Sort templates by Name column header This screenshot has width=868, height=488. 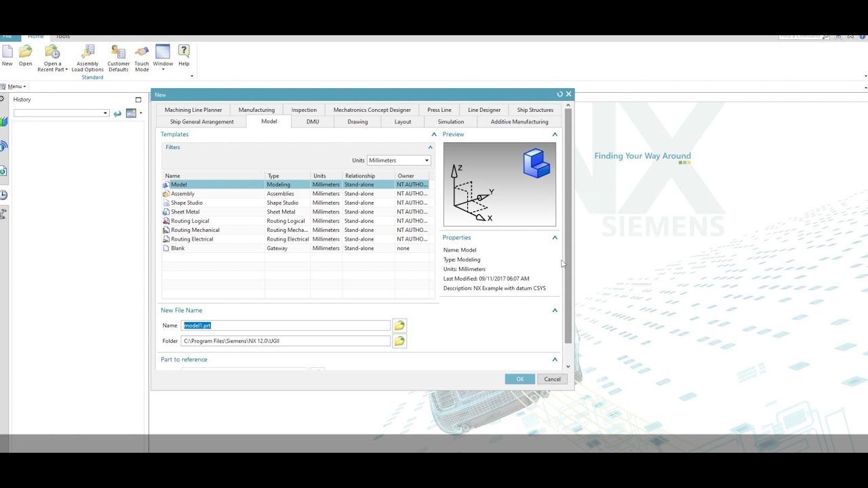[x=214, y=176]
